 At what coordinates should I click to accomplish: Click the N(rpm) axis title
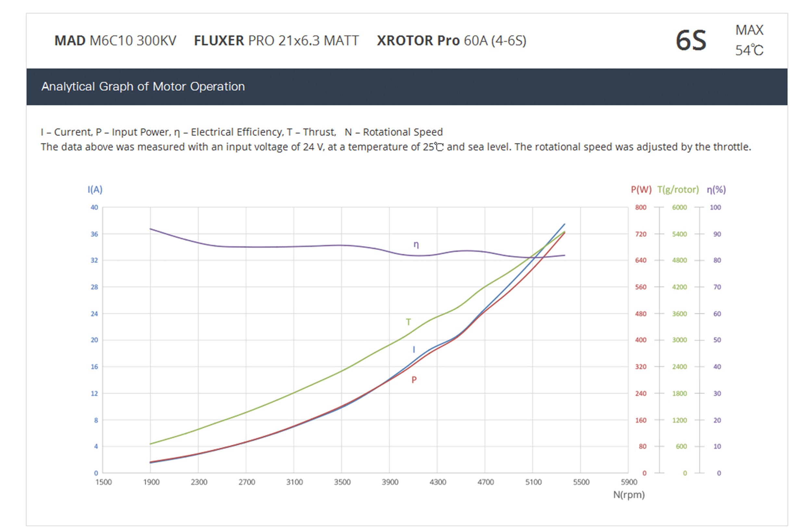[x=628, y=494]
